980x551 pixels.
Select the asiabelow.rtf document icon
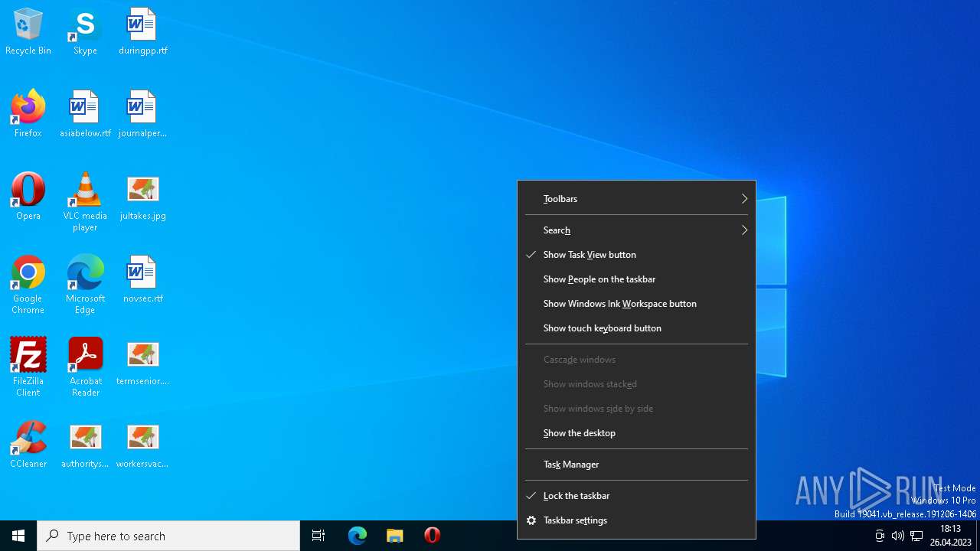tap(85, 114)
